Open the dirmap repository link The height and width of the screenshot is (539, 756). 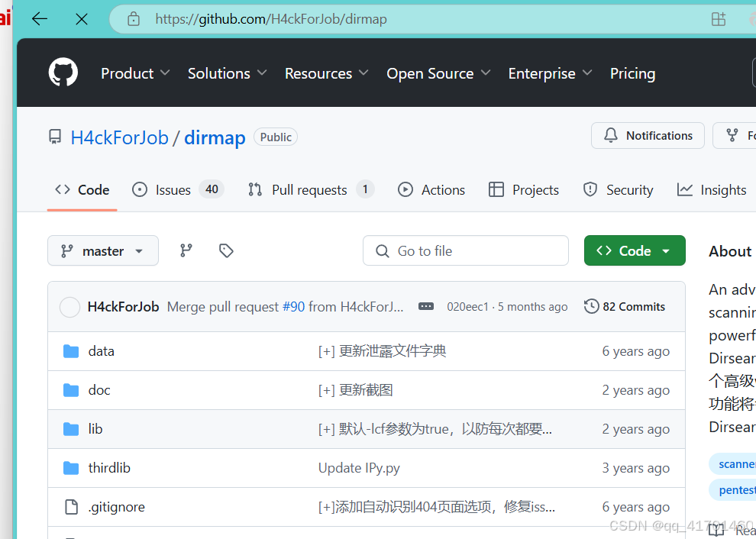tap(215, 138)
